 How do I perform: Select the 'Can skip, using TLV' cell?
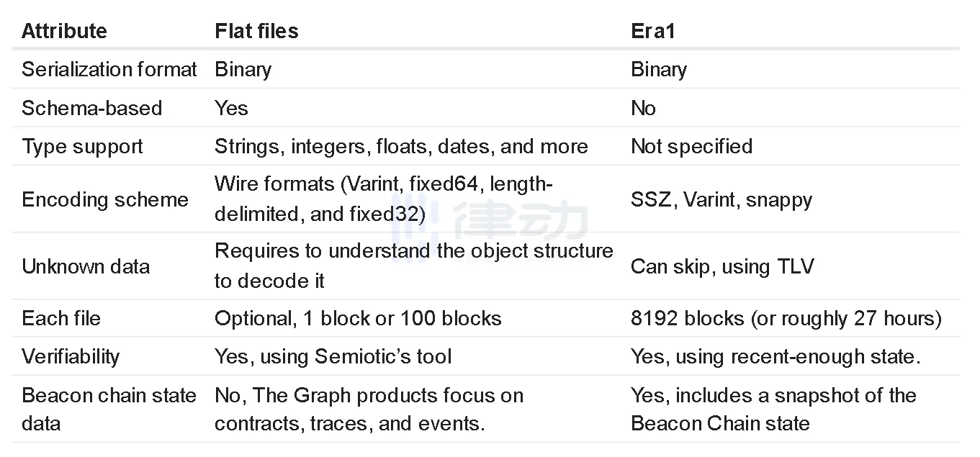[721, 266]
